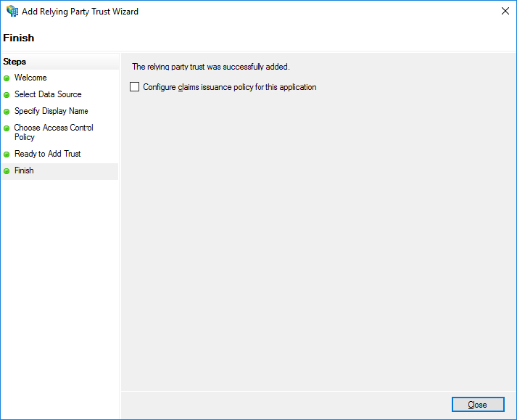
Task: Click the 'successfully added' confirmation message
Action: pyautogui.click(x=210, y=67)
